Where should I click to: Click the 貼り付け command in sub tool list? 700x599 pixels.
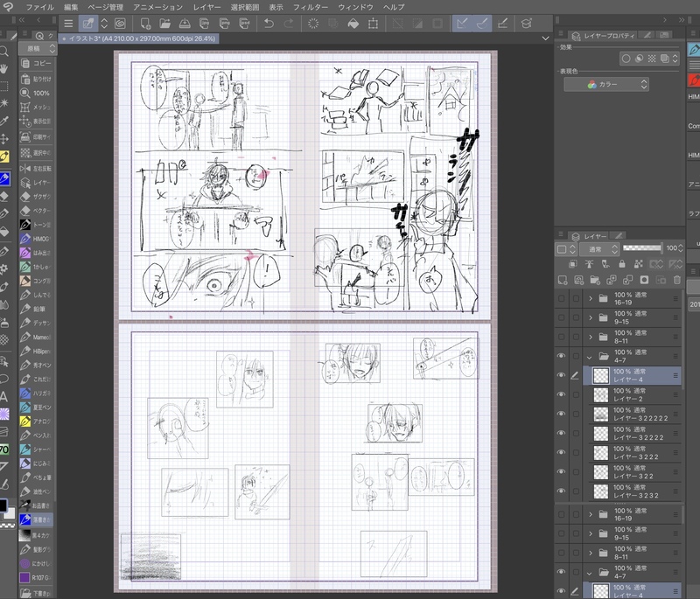pos(37,79)
